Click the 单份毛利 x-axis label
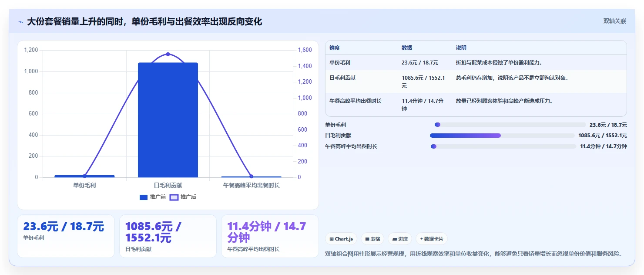Viewport: 644px width, 275px height. pyautogui.click(x=84, y=185)
